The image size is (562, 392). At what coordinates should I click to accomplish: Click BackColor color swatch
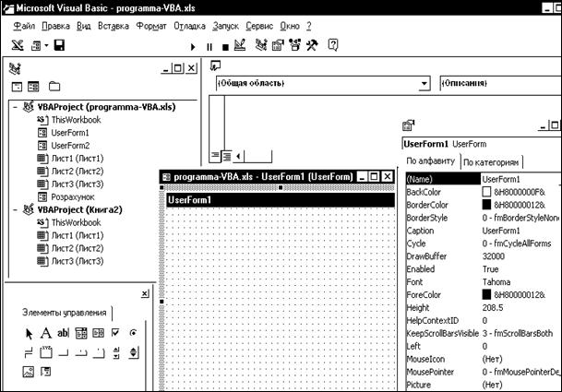(486, 192)
